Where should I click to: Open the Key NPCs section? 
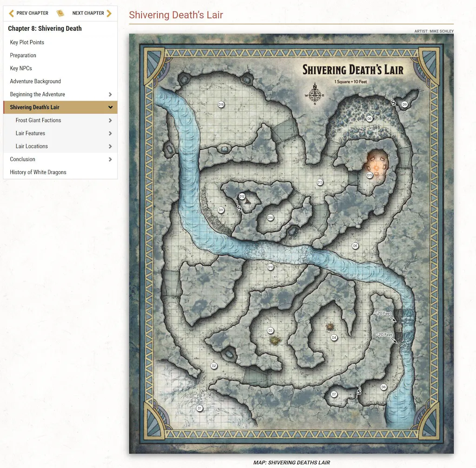(21, 68)
